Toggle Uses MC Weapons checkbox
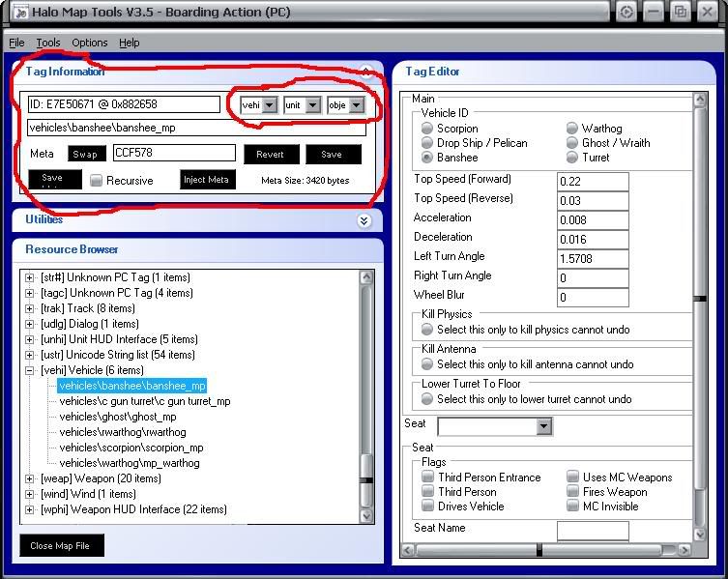 click(x=572, y=477)
